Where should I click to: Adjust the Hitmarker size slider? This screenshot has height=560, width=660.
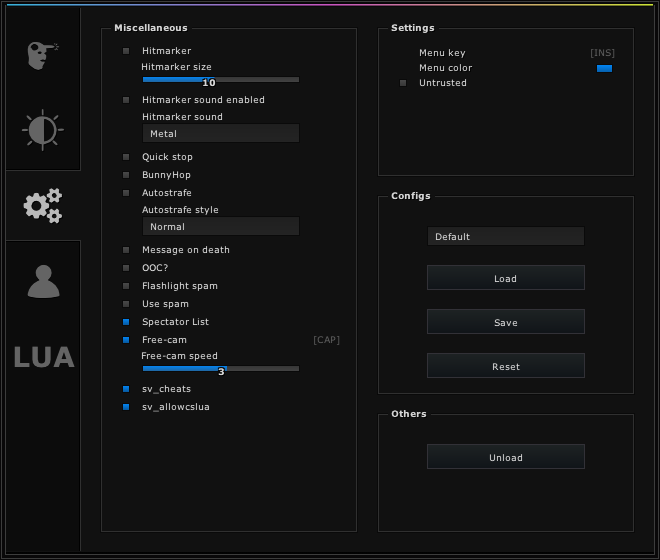pos(221,80)
